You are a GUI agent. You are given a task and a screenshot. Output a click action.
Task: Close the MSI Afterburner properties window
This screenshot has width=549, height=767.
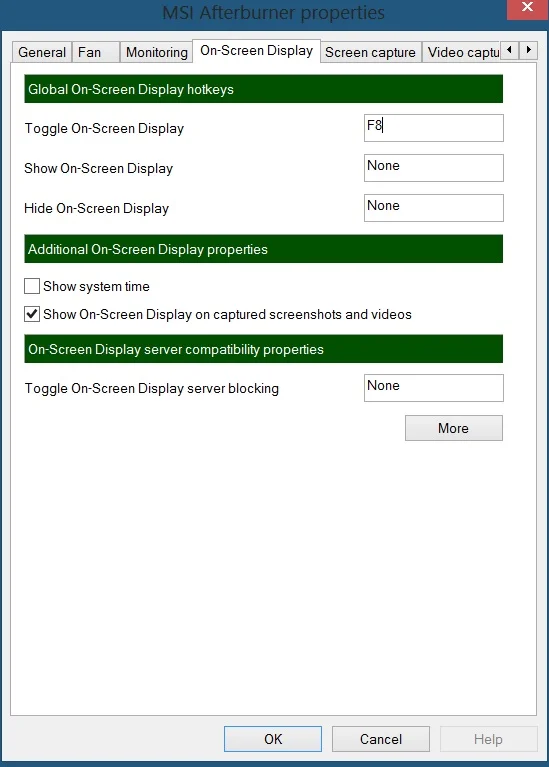527,8
